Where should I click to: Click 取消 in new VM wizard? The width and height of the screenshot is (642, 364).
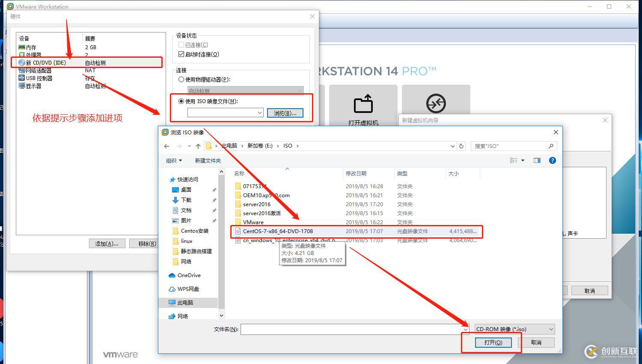(x=589, y=290)
